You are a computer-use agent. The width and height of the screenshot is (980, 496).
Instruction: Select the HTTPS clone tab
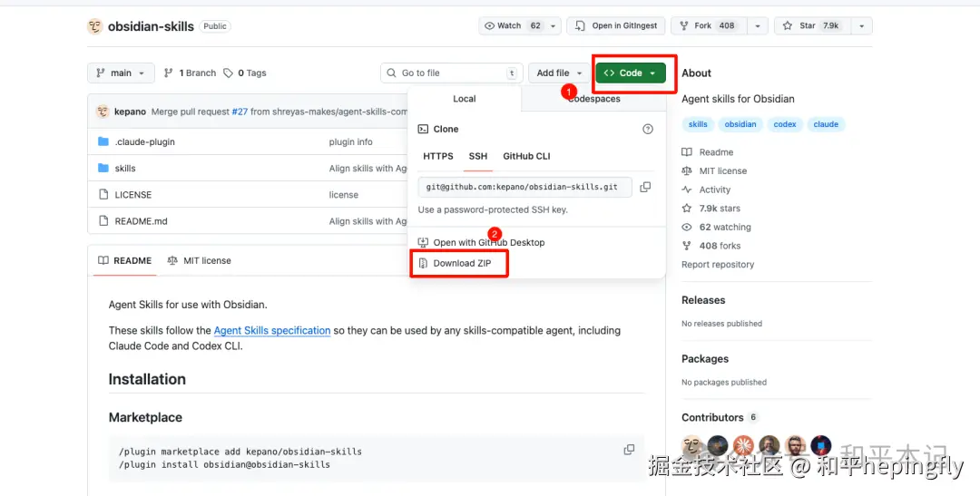click(438, 156)
